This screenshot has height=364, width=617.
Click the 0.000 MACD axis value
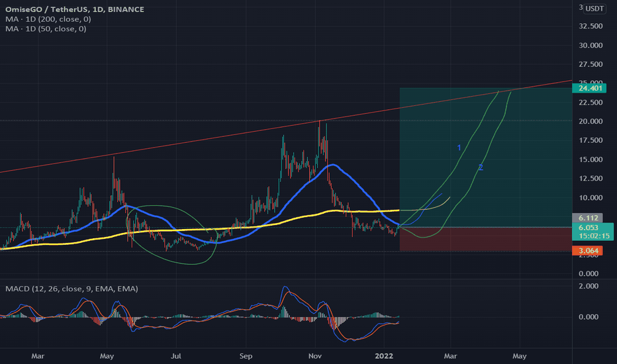pyautogui.click(x=589, y=317)
